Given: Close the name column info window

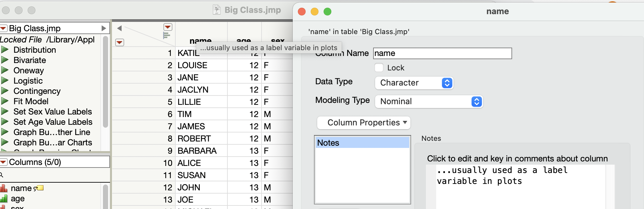Looking at the screenshot, I should [302, 12].
